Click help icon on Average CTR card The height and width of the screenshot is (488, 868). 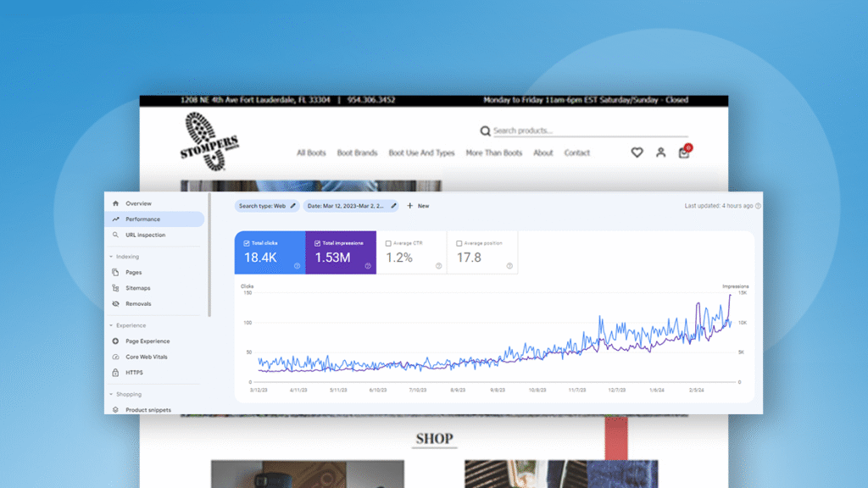coord(438,266)
